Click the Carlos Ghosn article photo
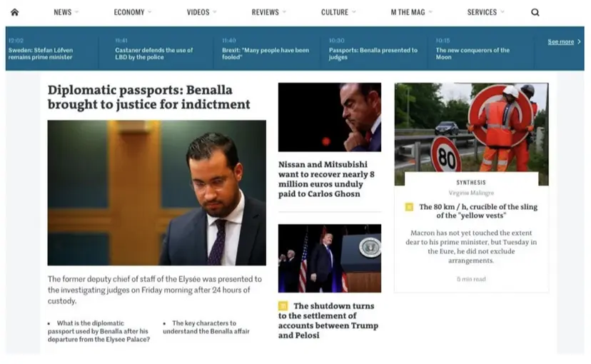This screenshot has width=591, height=364. (330, 117)
